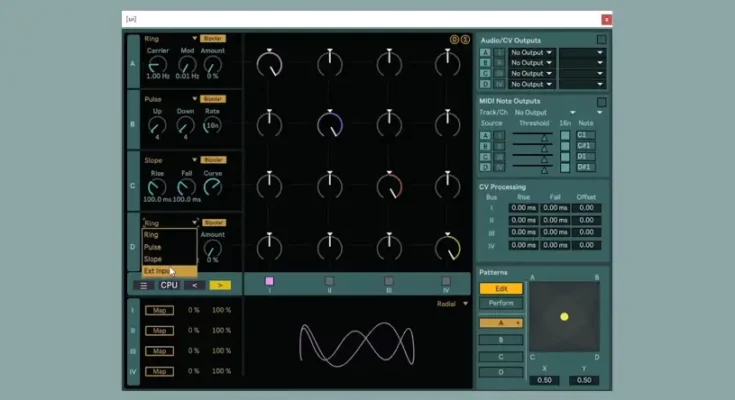The image size is (735, 400).
Task: Expand the Slope type dropdown in row C
Action: (171, 160)
